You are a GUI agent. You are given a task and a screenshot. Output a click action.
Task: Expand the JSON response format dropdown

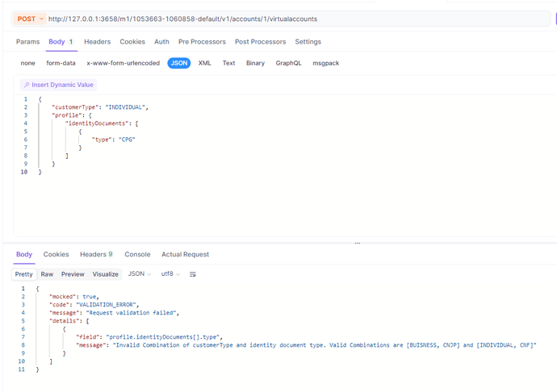click(140, 274)
